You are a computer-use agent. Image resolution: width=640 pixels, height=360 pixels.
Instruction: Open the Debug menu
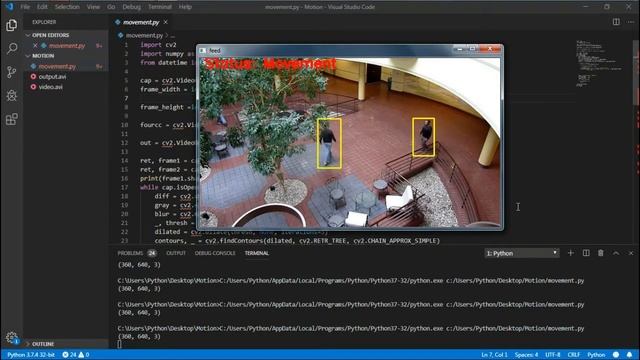click(x=131, y=7)
